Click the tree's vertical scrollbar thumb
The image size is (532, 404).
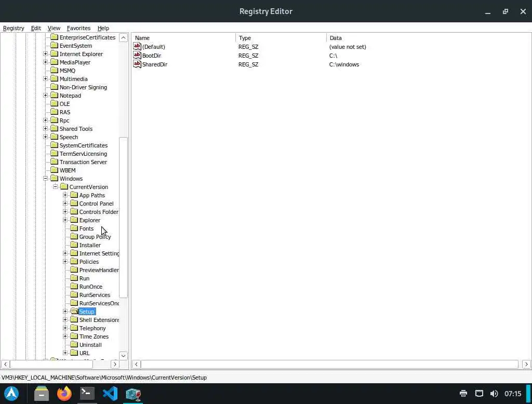tap(124, 218)
